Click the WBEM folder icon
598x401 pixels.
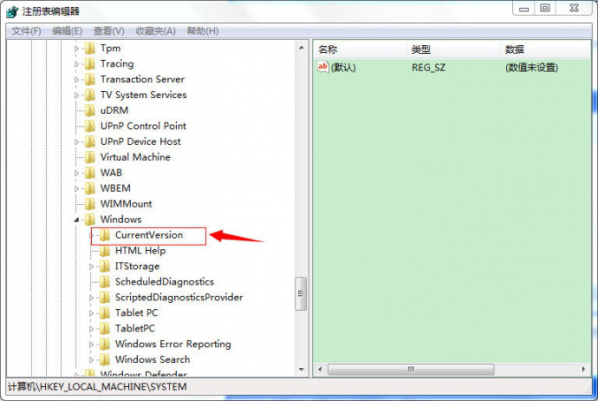pos(90,188)
